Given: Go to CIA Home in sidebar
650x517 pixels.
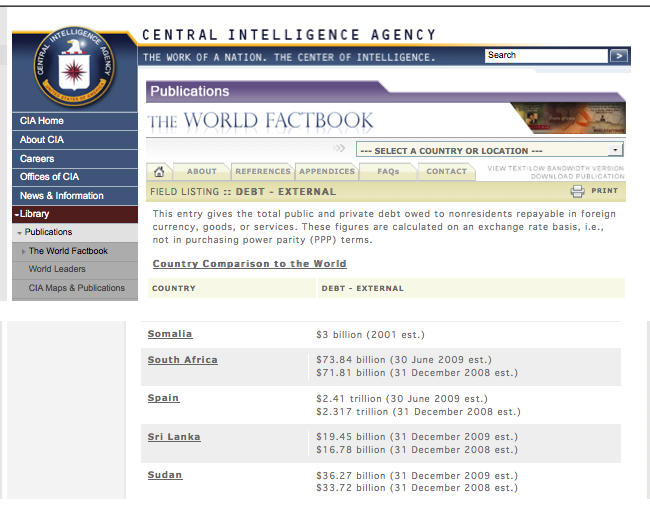Looking at the screenshot, I should pyautogui.click(x=75, y=121).
